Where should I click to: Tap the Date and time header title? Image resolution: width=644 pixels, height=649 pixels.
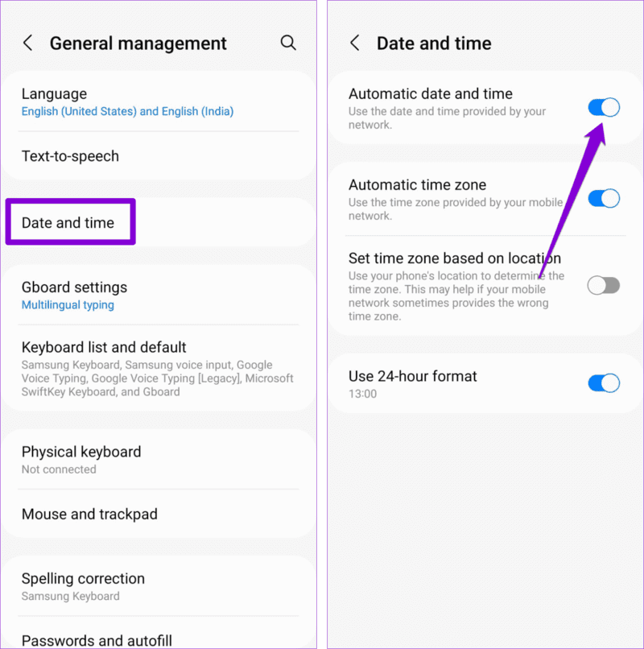point(434,43)
